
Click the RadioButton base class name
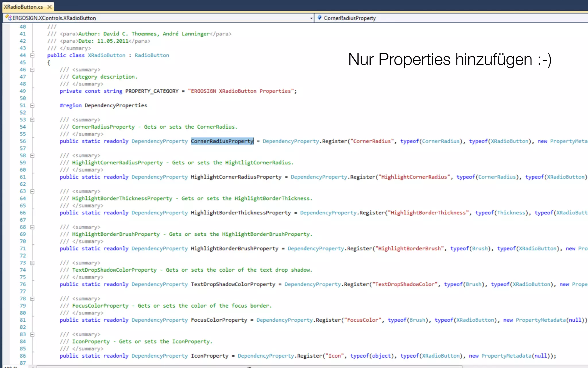(x=152, y=55)
